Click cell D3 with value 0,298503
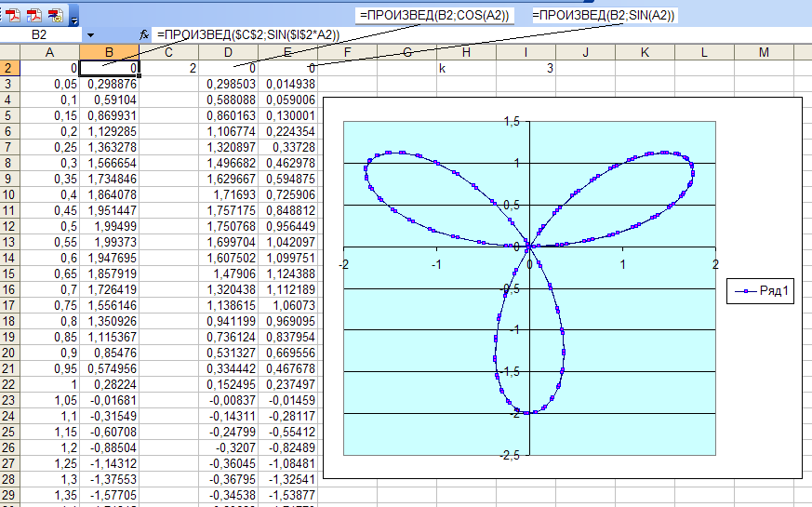 coord(229,84)
